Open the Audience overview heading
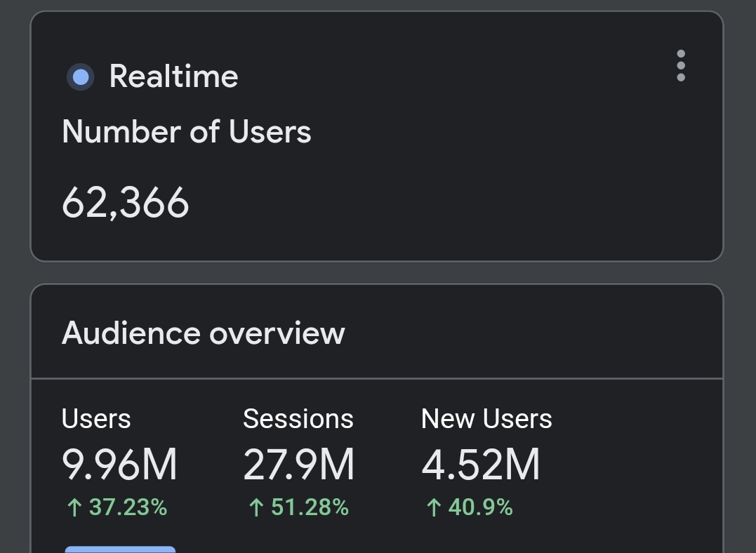756x553 pixels. tap(203, 333)
